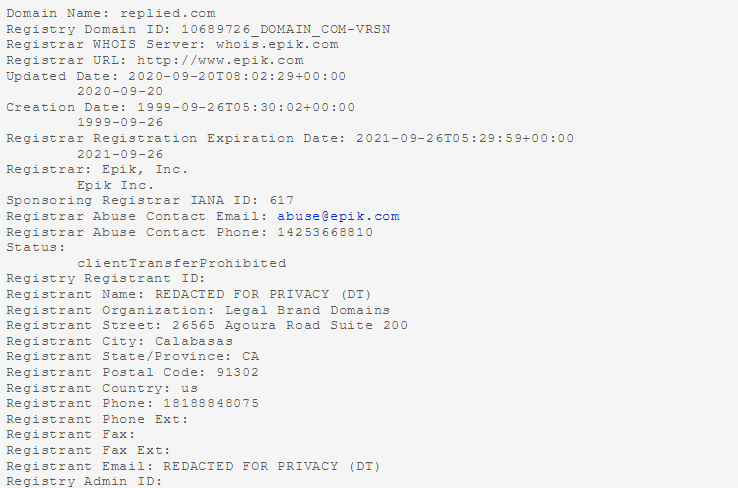This screenshot has height=488, width=738.
Task: Click the Registrant Organization Legal Brand Domains
Action: (x=198, y=310)
